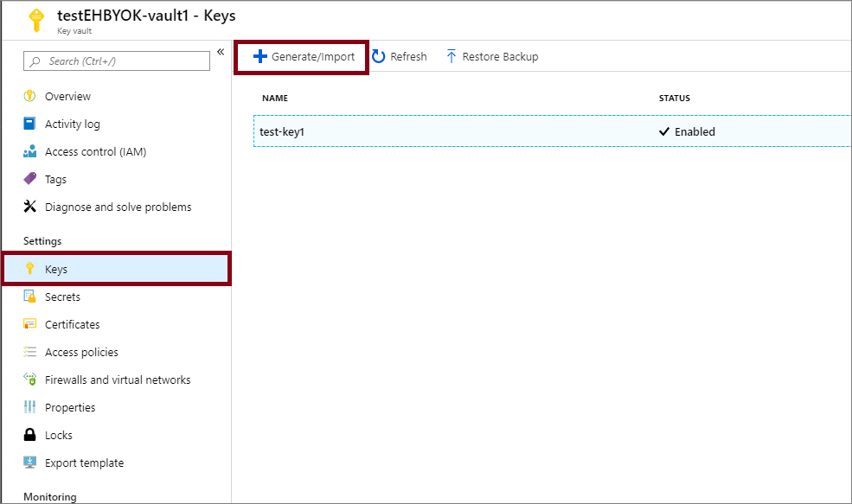Open the Secrets section

[65, 297]
